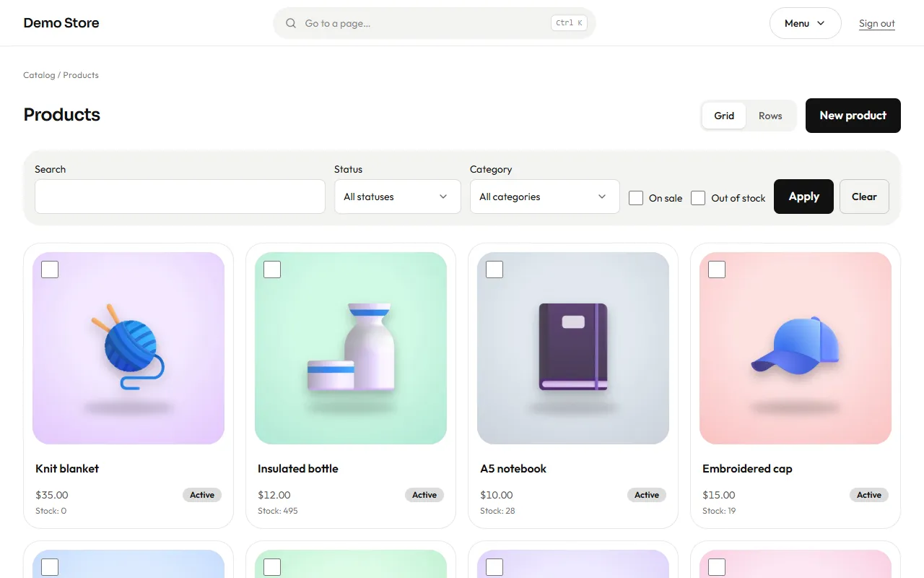Clear the product filters
924x578 pixels.
pyautogui.click(x=864, y=197)
